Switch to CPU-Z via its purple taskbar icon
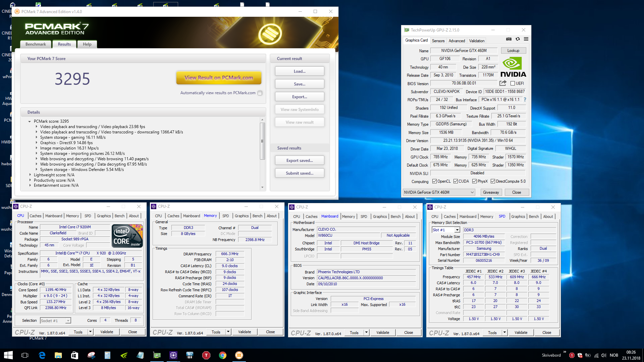The width and height of the screenshot is (644, 362). 173,355
